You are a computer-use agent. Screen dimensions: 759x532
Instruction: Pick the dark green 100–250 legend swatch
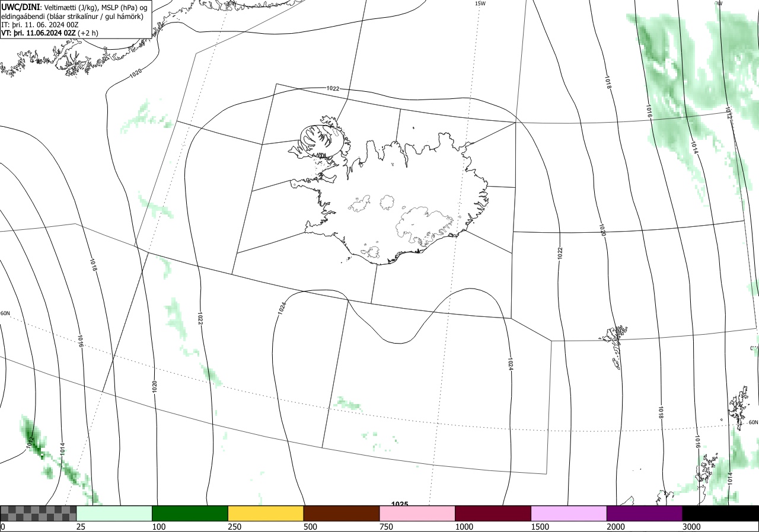pyautogui.click(x=190, y=513)
